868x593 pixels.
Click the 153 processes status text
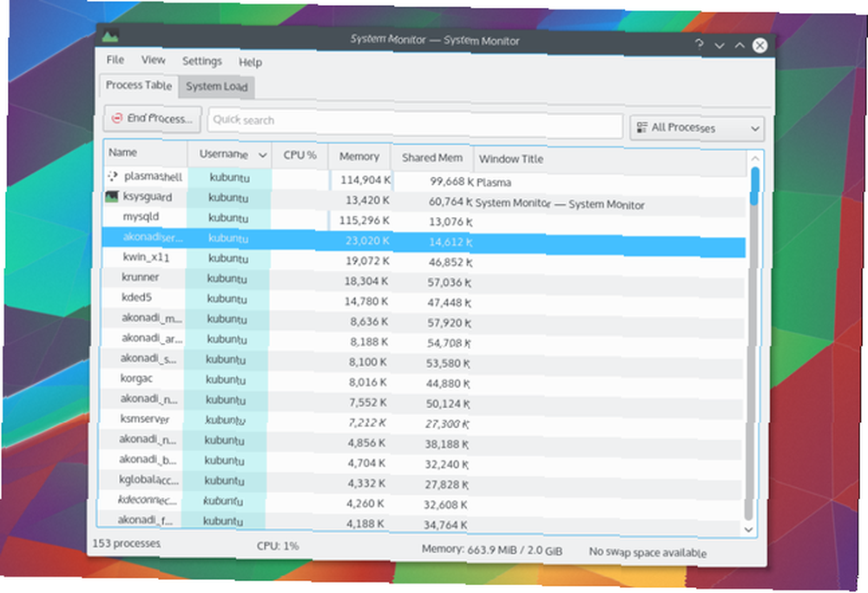click(x=126, y=544)
